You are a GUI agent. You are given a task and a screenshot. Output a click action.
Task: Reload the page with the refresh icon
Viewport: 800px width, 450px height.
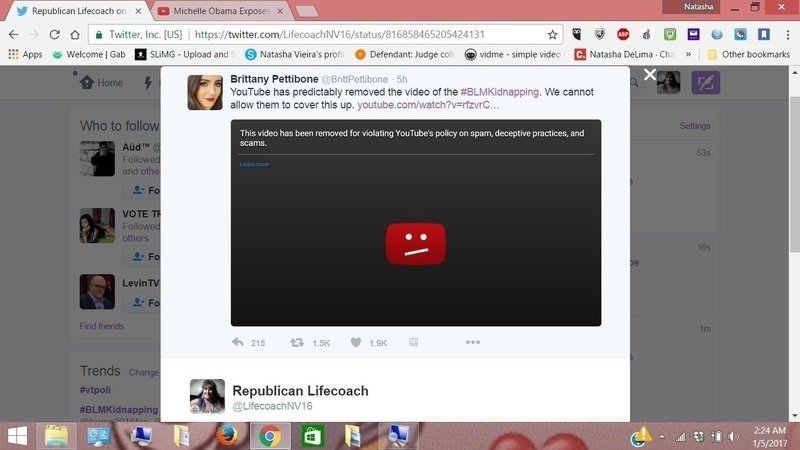tap(55, 35)
